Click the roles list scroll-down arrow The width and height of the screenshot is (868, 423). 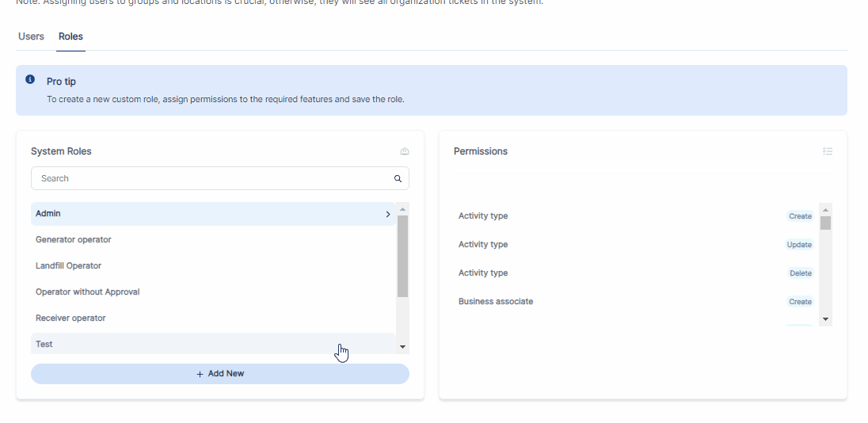(x=402, y=347)
